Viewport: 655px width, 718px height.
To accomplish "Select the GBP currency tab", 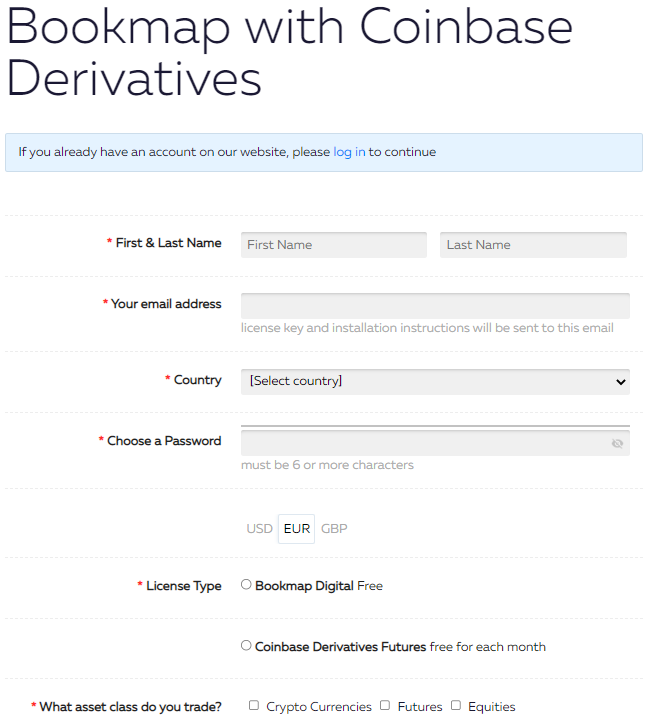I will click(334, 529).
